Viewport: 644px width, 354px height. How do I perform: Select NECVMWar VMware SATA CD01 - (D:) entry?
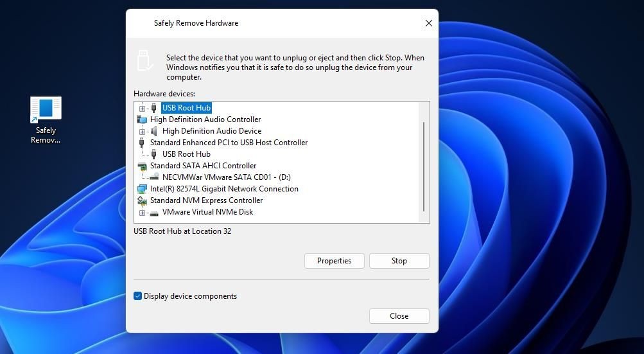coord(226,177)
